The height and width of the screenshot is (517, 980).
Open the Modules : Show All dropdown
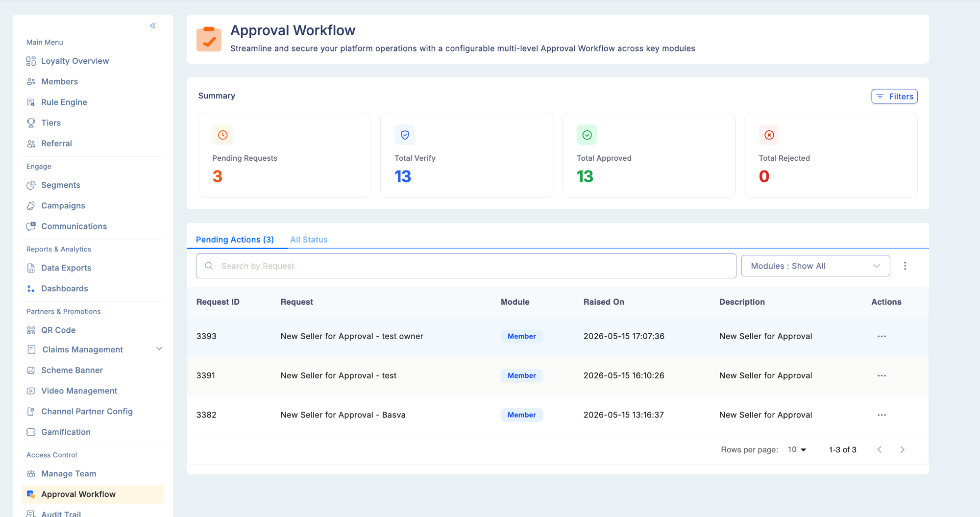coord(815,266)
